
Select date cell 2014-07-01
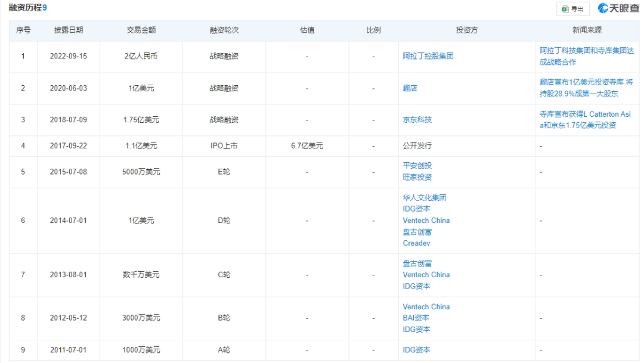click(x=69, y=221)
